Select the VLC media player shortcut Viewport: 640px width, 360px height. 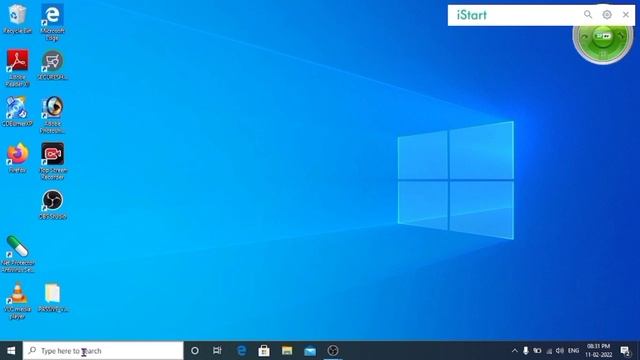click(x=17, y=300)
